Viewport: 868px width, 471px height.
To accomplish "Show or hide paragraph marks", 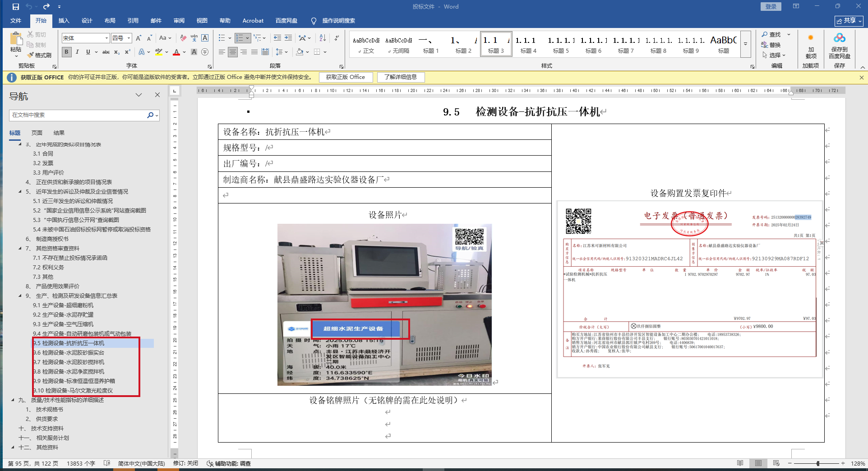I will [x=337, y=38].
